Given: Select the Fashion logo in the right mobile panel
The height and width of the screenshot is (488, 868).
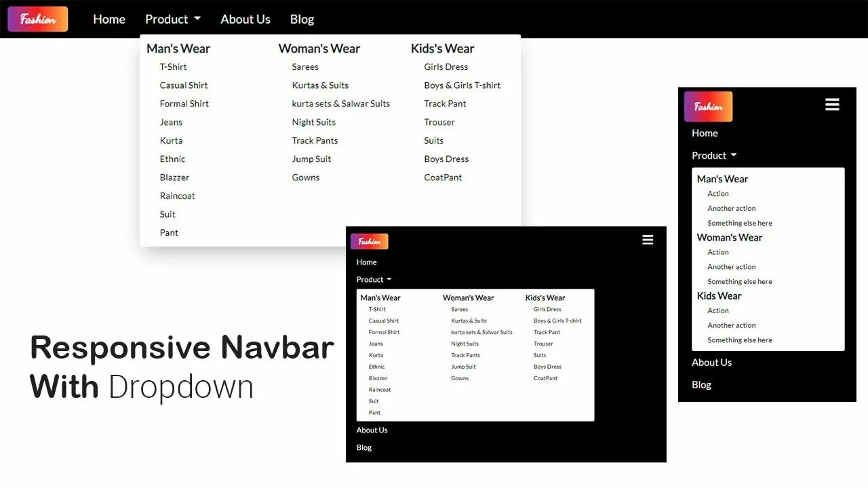Looking at the screenshot, I should [x=708, y=106].
